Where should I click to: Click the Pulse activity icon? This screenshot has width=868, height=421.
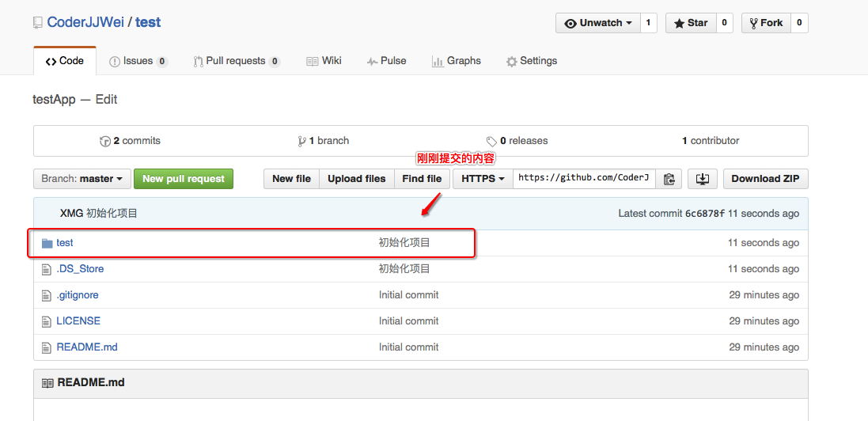[372, 62]
